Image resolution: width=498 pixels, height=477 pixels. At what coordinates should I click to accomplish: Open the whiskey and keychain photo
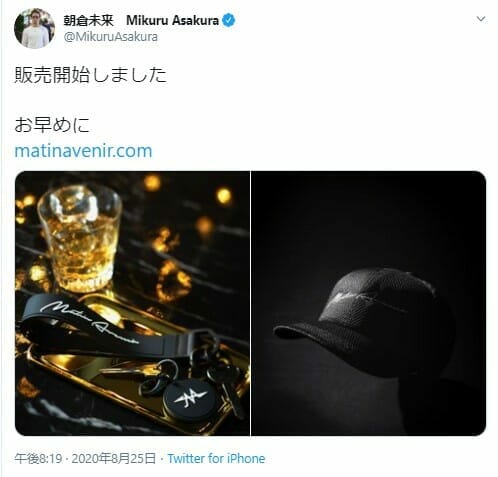(x=132, y=303)
